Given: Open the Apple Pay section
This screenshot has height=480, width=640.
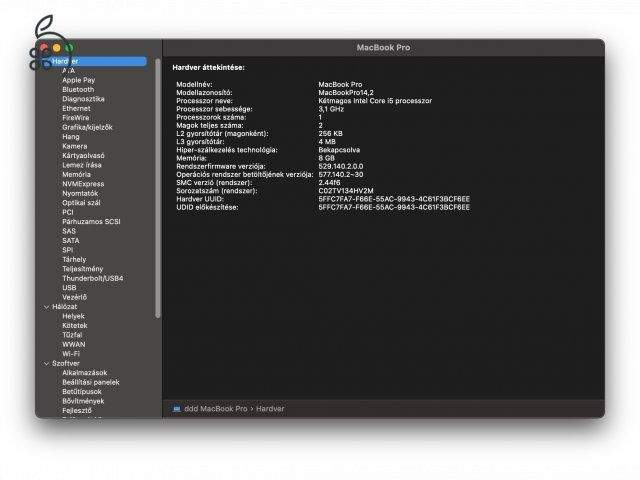Looking at the screenshot, I should [x=78, y=80].
